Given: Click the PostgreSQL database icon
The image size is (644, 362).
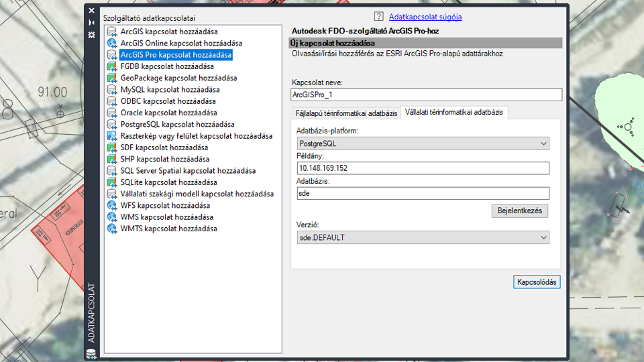Looking at the screenshot, I should point(112,125).
